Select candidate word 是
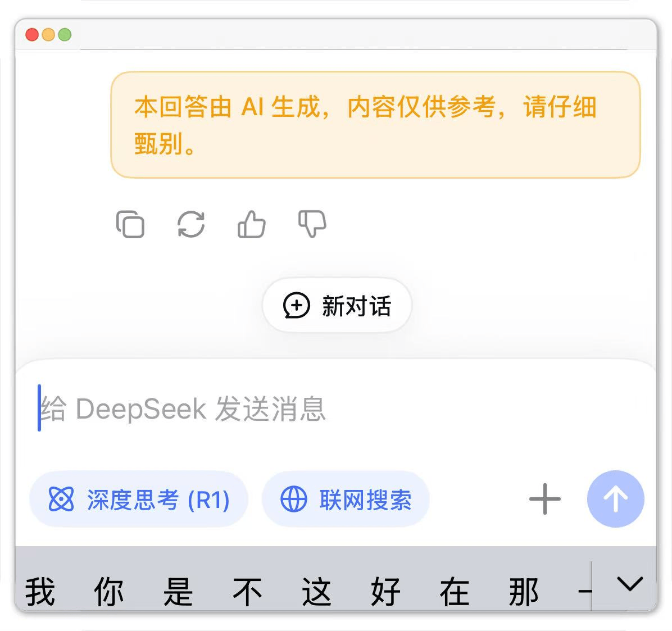Screen dimensions: 672x631 (x=178, y=592)
